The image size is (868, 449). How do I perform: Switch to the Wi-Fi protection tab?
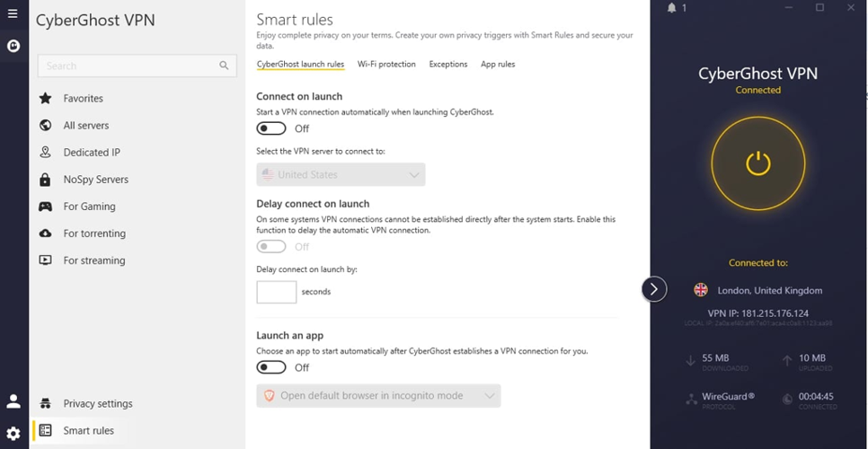[386, 65]
